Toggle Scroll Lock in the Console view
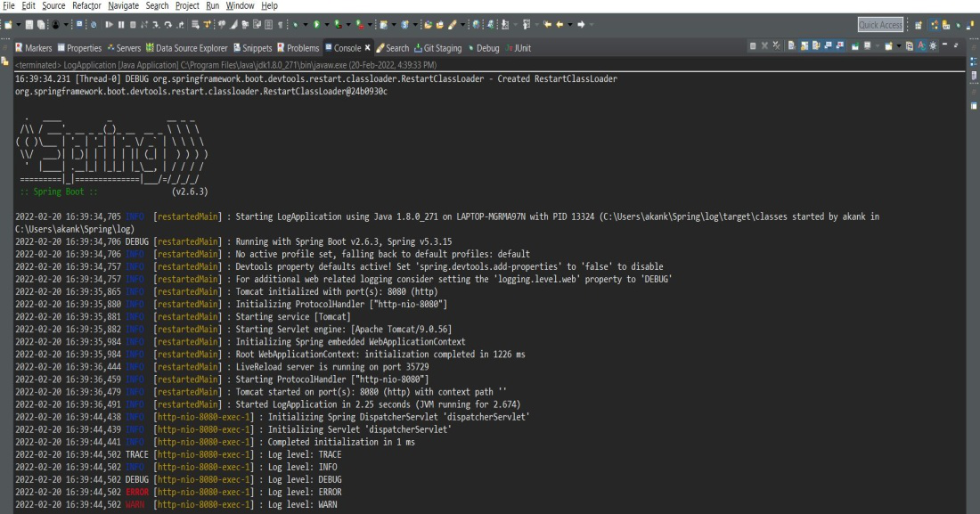 coord(804,48)
